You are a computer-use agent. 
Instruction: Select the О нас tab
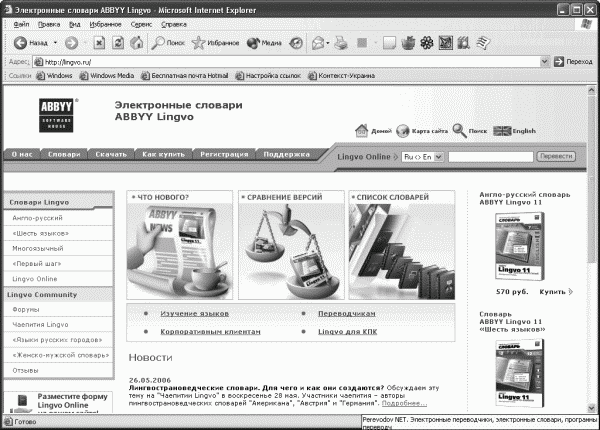tap(22, 154)
